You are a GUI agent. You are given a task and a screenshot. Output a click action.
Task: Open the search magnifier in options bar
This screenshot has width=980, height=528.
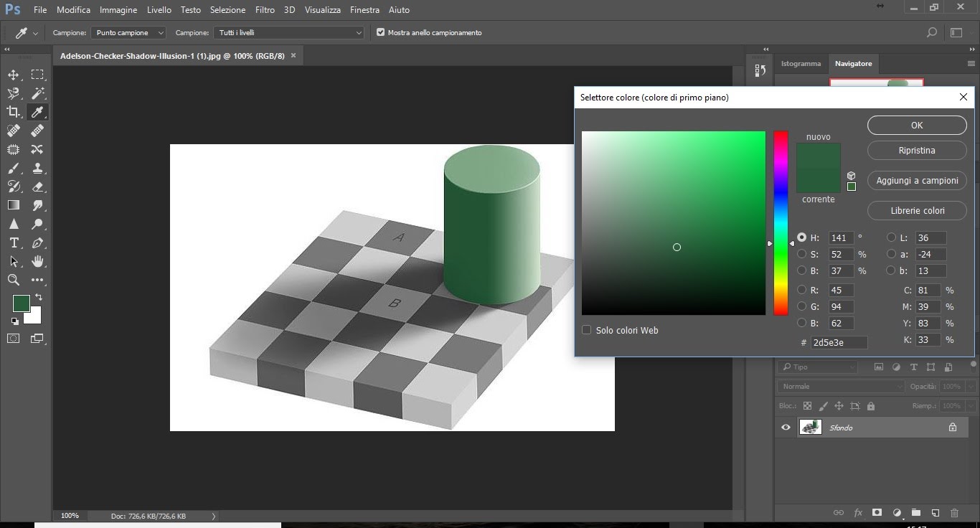point(931,32)
